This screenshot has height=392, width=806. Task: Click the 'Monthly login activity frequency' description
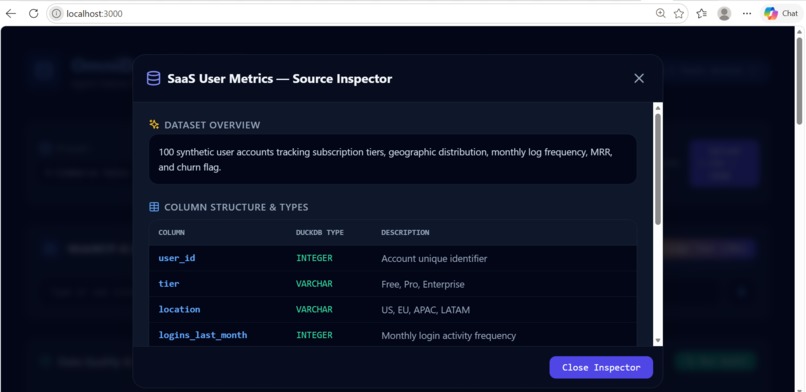(x=448, y=335)
